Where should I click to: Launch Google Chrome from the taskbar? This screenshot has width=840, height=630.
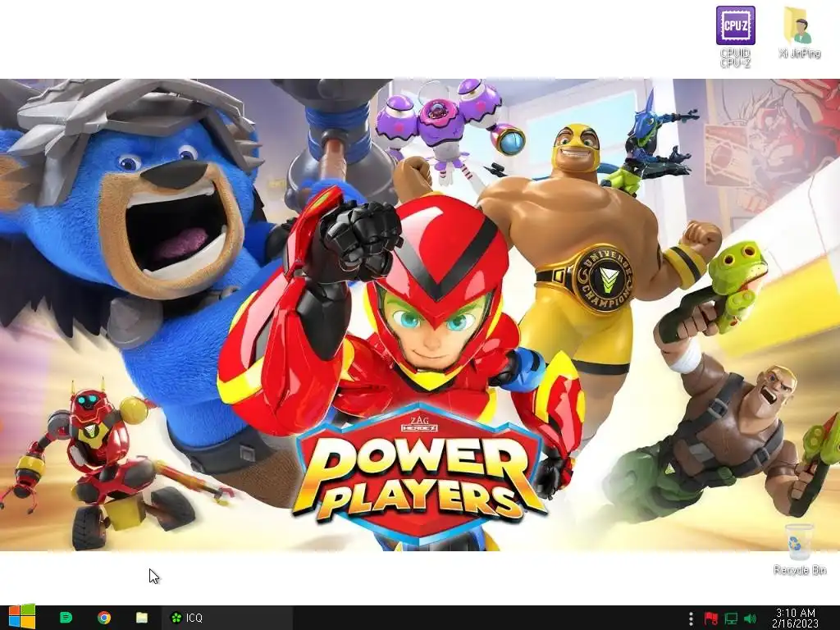pyautogui.click(x=104, y=618)
